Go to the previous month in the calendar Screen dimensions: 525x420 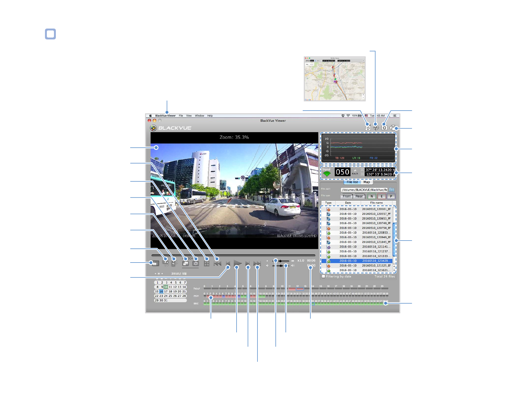[155, 274]
